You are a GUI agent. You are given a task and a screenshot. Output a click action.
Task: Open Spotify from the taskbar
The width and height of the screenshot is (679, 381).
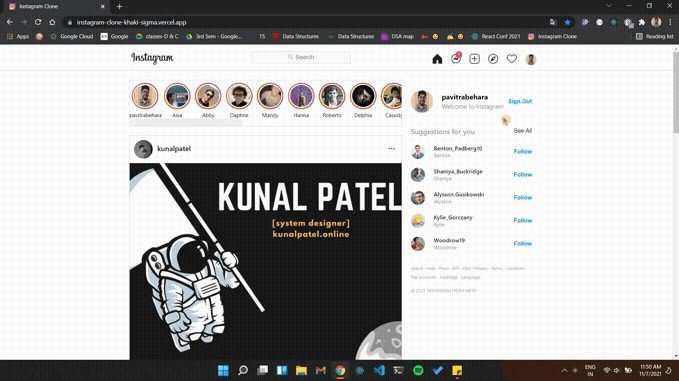(418, 371)
